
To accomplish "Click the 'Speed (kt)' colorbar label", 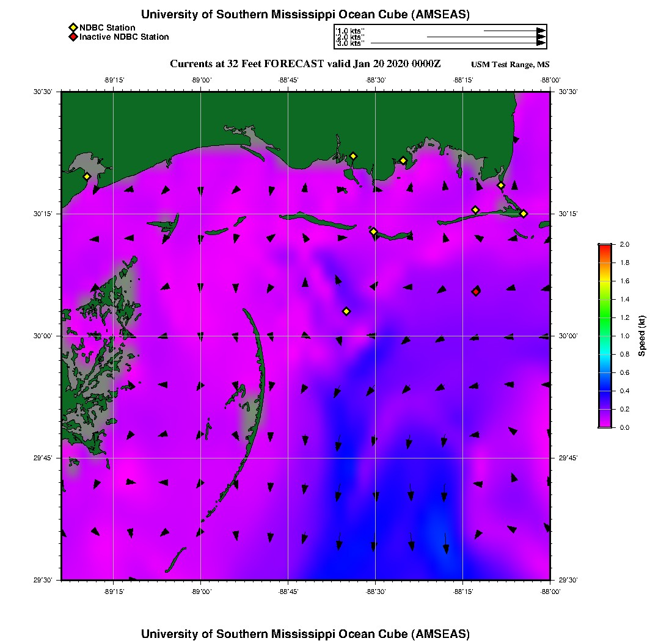I will coord(641,336).
